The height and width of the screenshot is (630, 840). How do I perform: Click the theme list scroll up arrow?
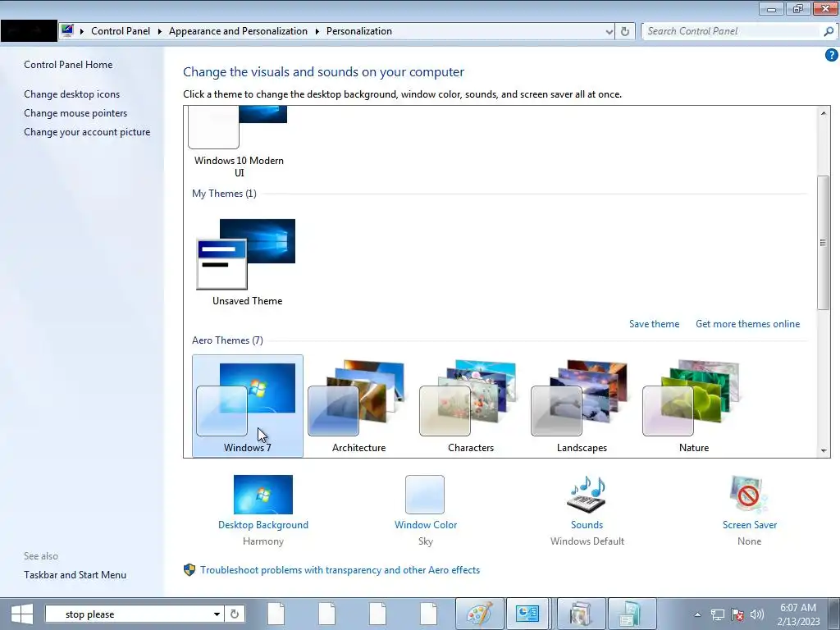(x=824, y=112)
